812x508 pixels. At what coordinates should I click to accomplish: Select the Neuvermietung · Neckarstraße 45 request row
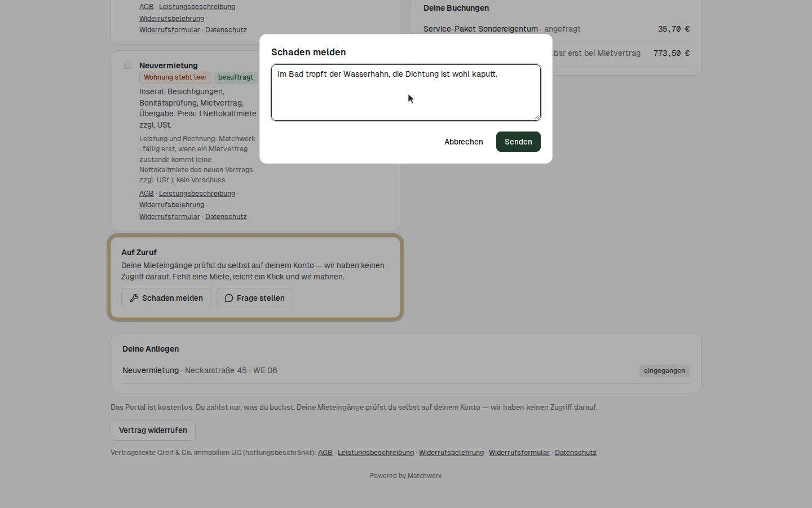click(406, 371)
